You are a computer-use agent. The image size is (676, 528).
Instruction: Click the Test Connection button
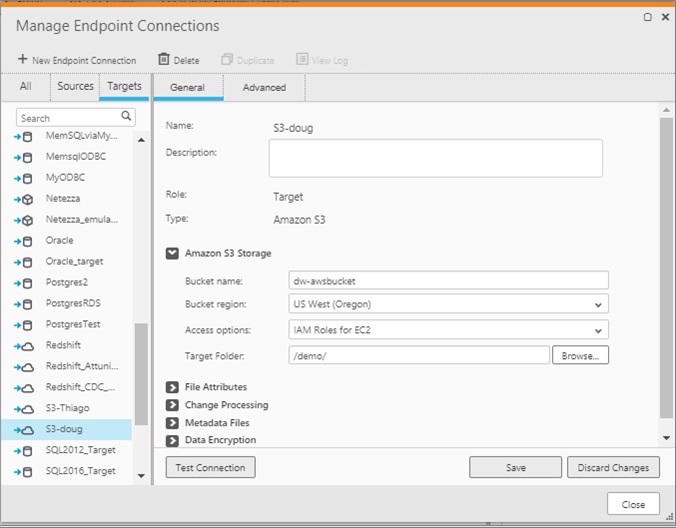coord(210,468)
